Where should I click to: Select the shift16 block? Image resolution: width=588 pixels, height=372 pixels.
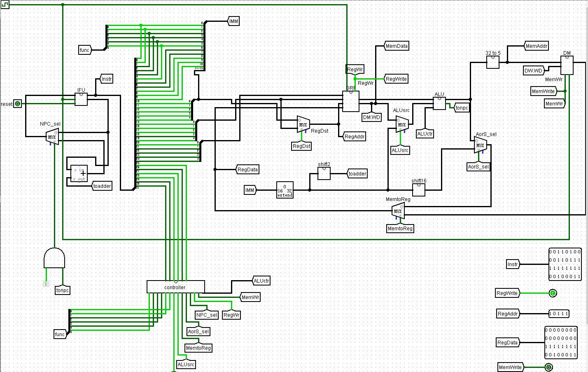point(419,190)
